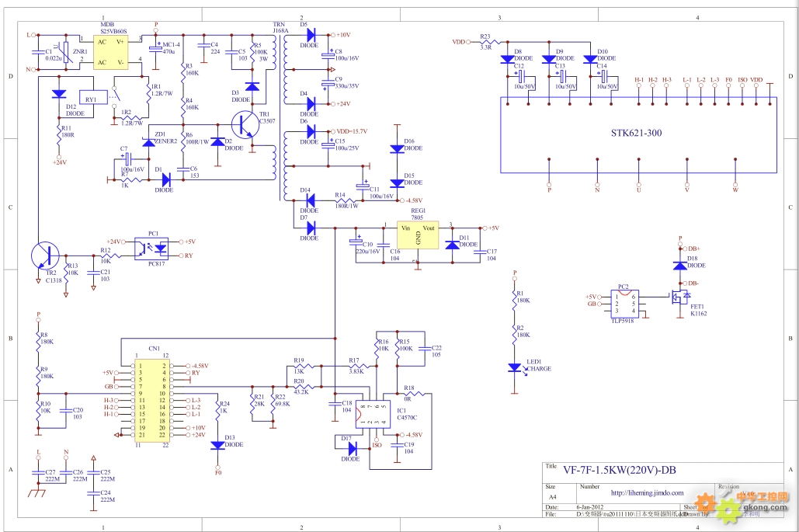Select the Revision field label
The width and height of the screenshot is (799, 532).
728,487
